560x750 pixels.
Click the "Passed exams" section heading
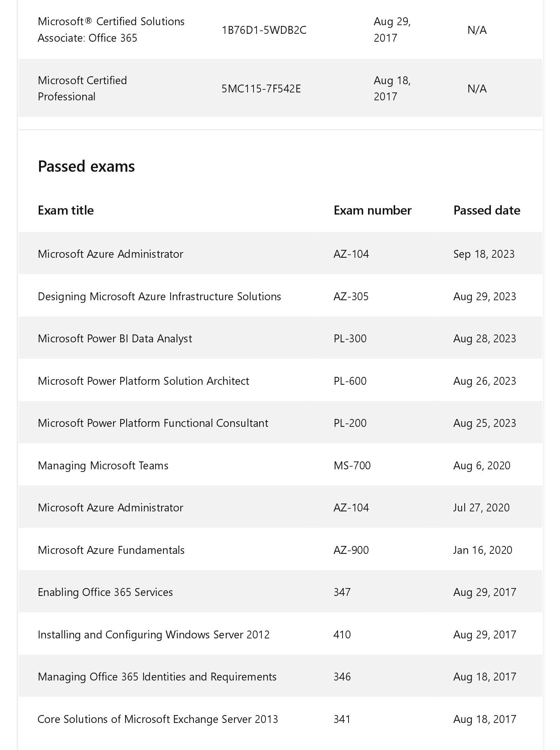[x=86, y=166]
